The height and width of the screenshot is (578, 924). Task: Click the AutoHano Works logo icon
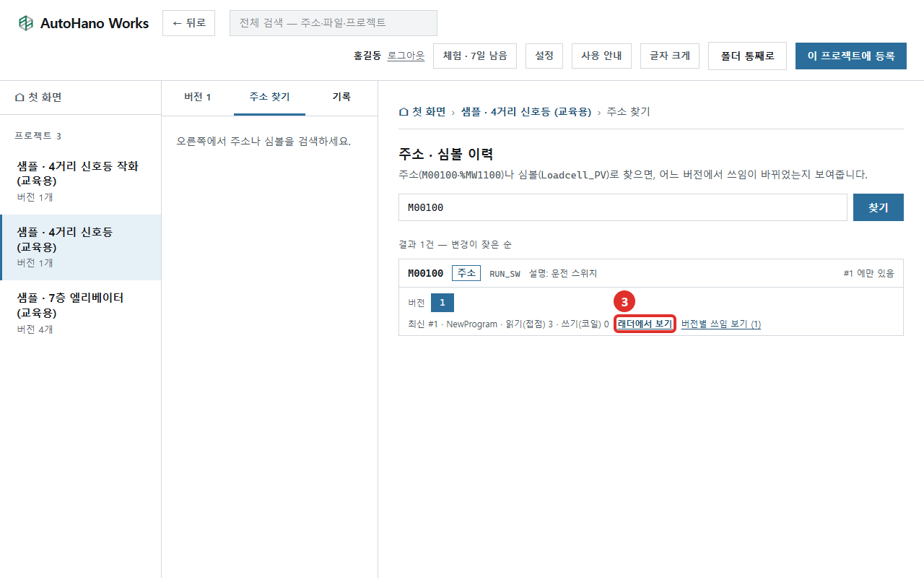tap(26, 23)
